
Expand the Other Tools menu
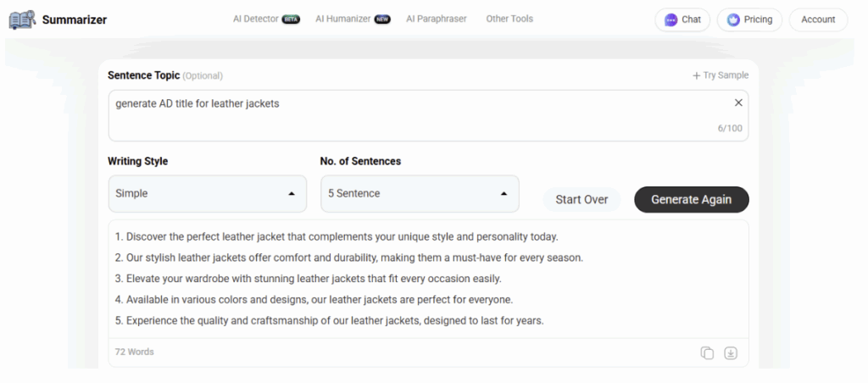click(509, 19)
